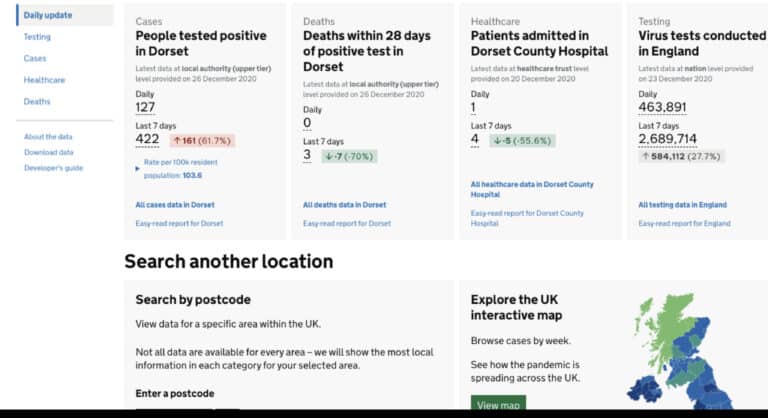Click the red 161 cases increase badge
The width and height of the screenshot is (768, 418).
[203, 141]
